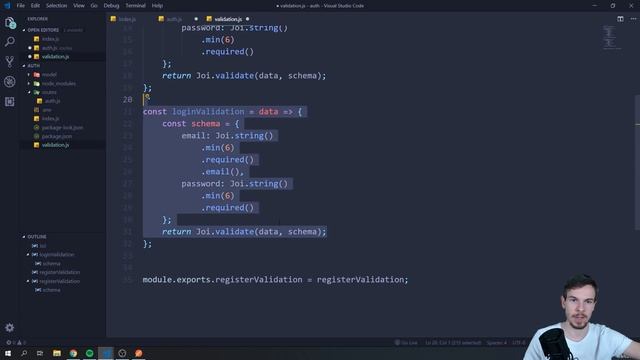Collapse the last registerValidation outline entry
This screenshot has height=360, width=640.
coord(28,281)
